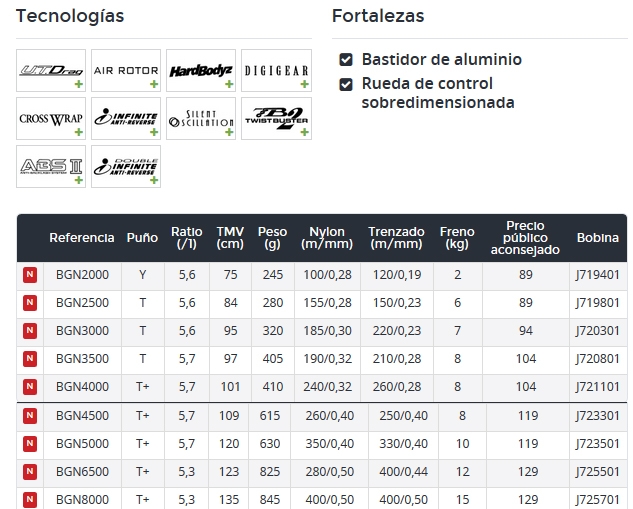Click the 94 price cell for BGN3000
633x509 pixels.
(526, 331)
